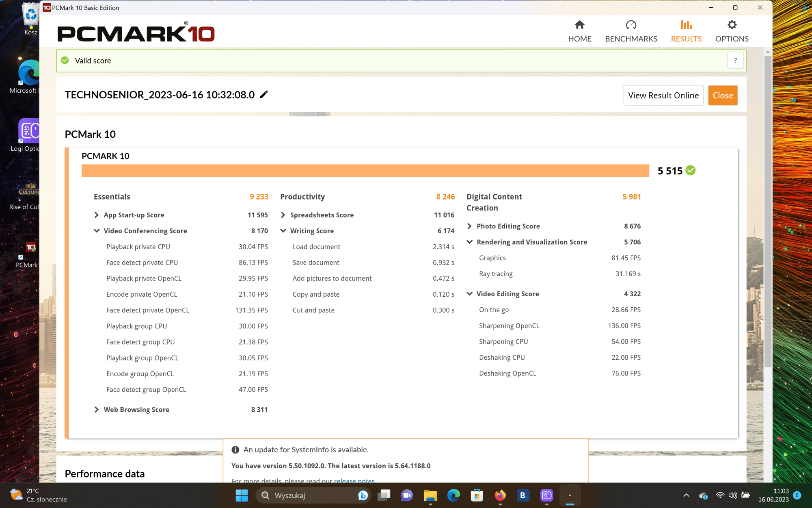This screenshot has width=812, height=508.
Task: Open the Home section icon
Action: (x=579, y=25)
